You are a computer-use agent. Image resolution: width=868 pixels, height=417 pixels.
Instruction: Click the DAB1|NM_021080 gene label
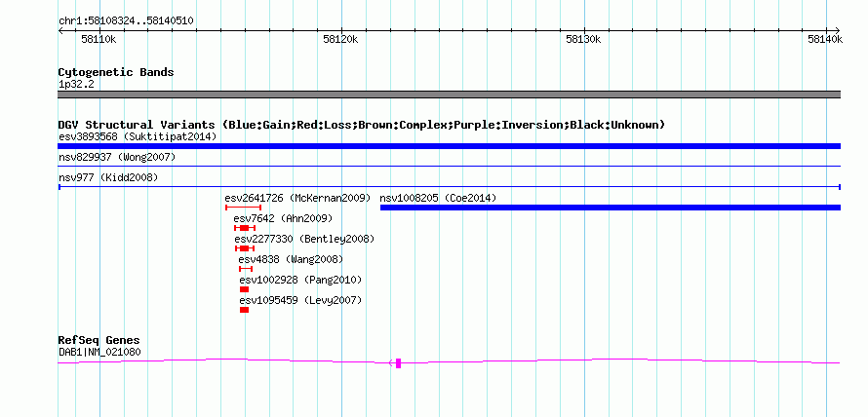(99, 352)
